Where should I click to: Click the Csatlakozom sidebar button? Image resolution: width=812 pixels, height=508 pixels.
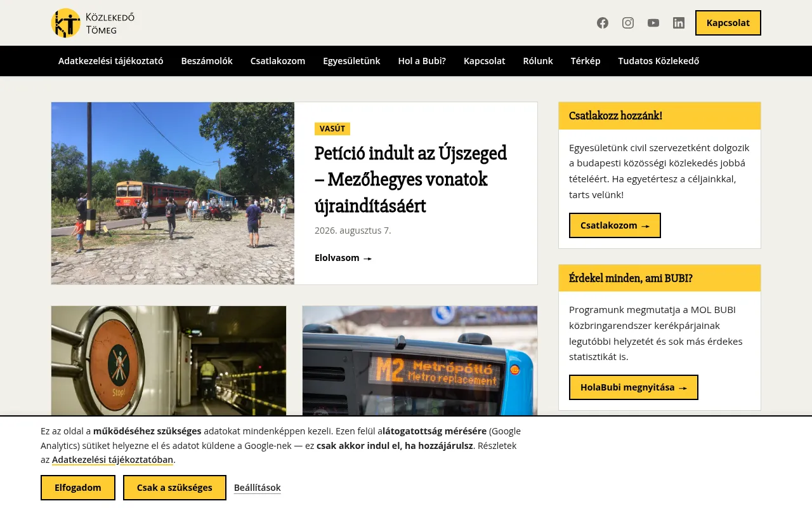(615, 225)
